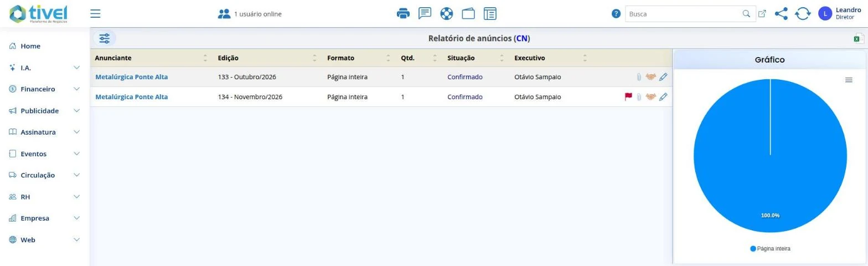Expand the Assinatura sidebar menu

44,132
